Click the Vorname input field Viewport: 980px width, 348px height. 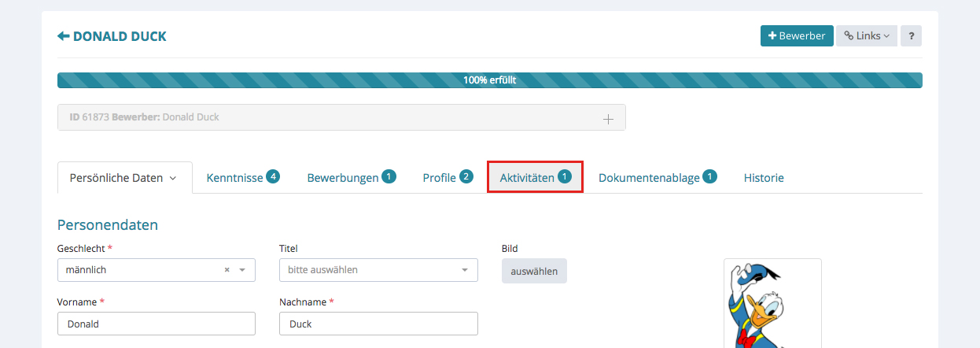point(156,324)
